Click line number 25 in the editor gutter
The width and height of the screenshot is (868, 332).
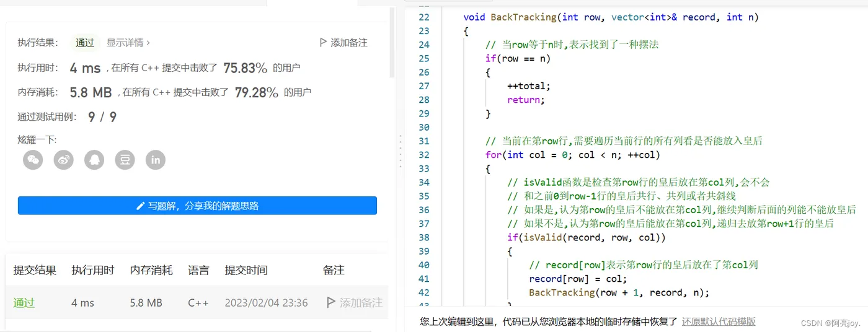(x=424, y=58)
